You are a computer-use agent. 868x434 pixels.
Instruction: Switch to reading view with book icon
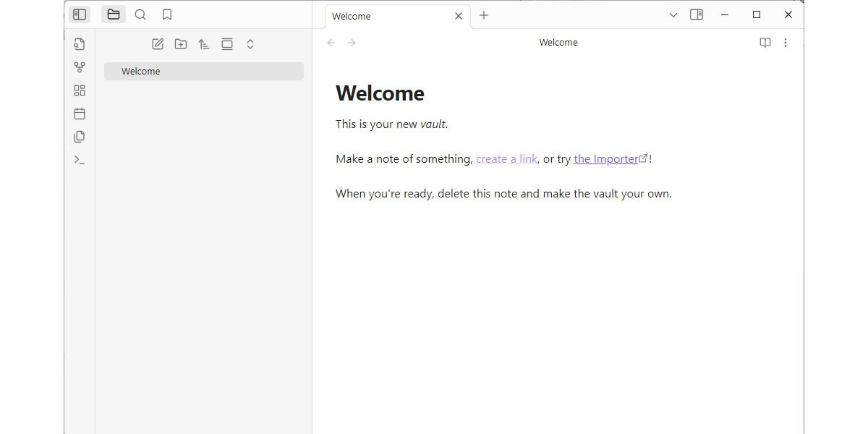point(765,43)
